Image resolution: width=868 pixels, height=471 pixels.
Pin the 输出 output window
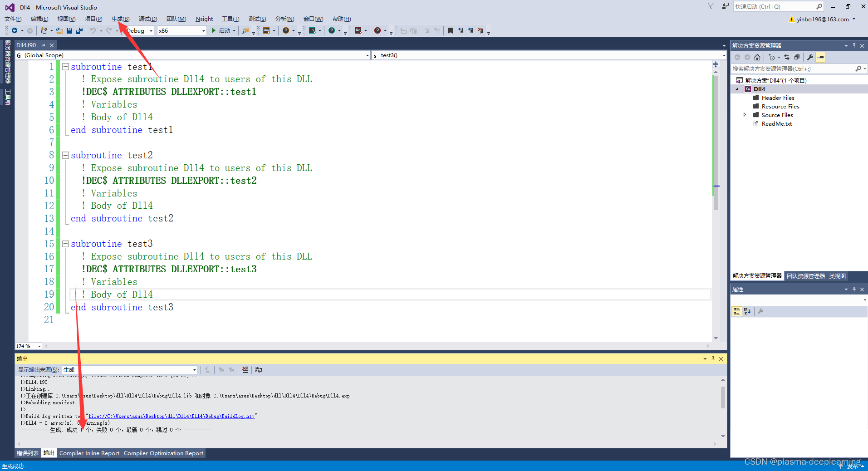click(713, 358)
